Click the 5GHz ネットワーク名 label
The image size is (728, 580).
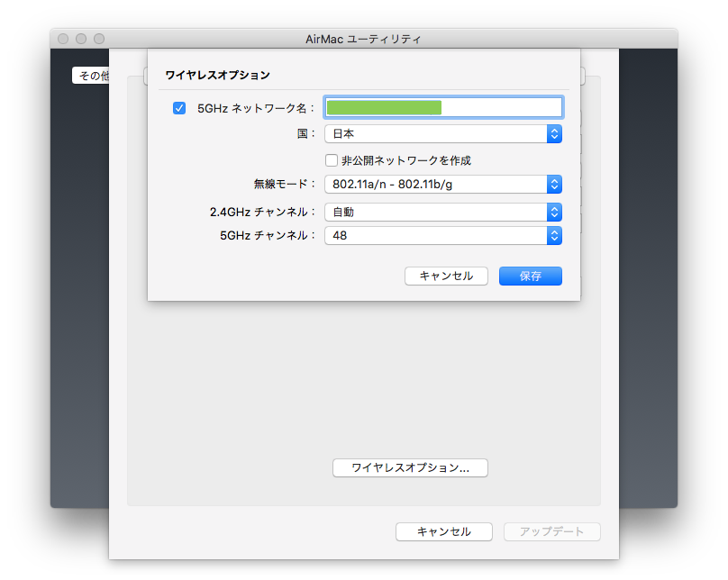coord(256,109)
